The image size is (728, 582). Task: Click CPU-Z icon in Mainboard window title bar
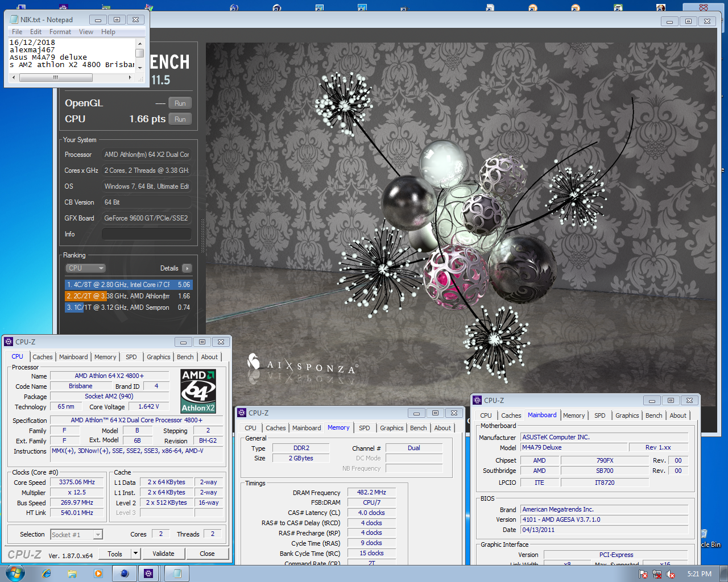pyautogui.click(x=477, y=400)
